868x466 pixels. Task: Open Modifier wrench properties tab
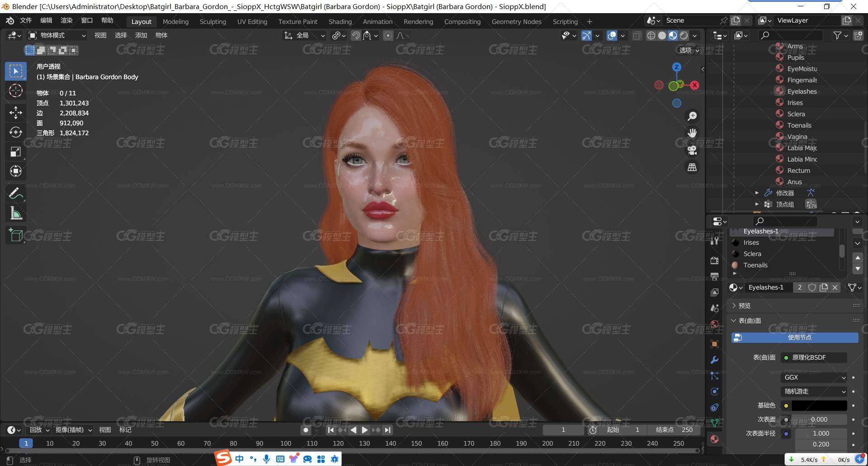tap(715, 360)
